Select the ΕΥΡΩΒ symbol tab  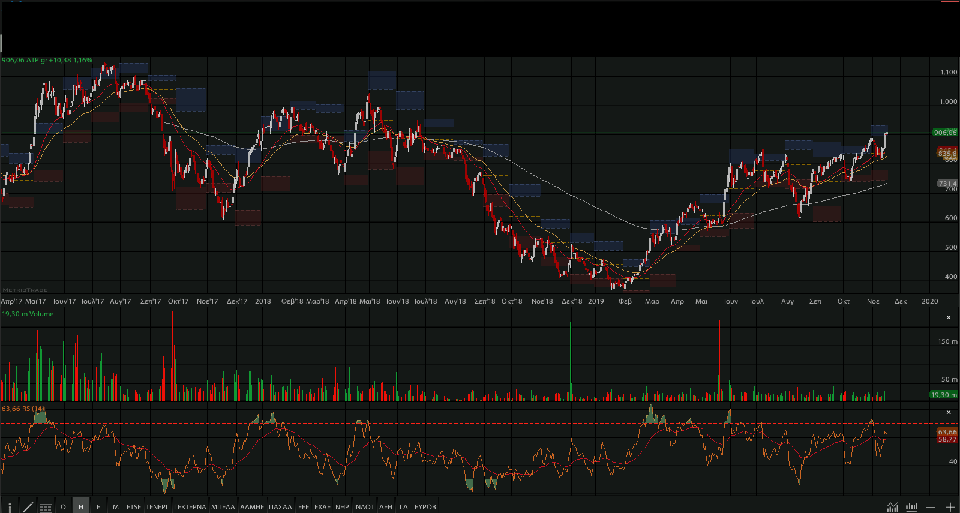tap(425, 507)
